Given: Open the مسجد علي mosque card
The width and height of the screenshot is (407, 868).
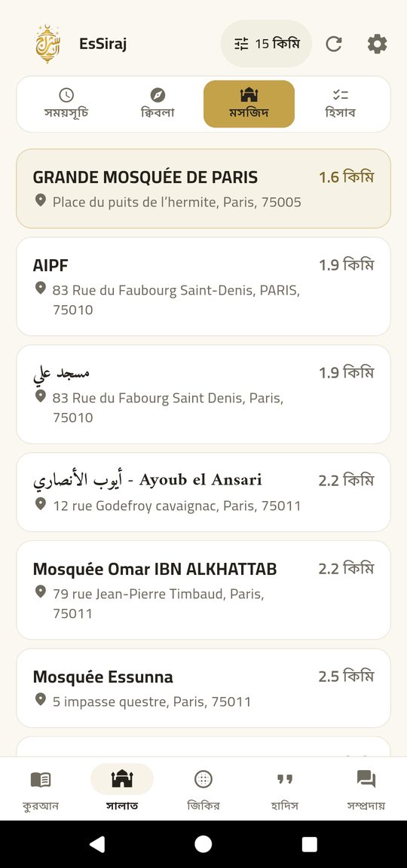Looking at the screenshot, I should (203, 394).
